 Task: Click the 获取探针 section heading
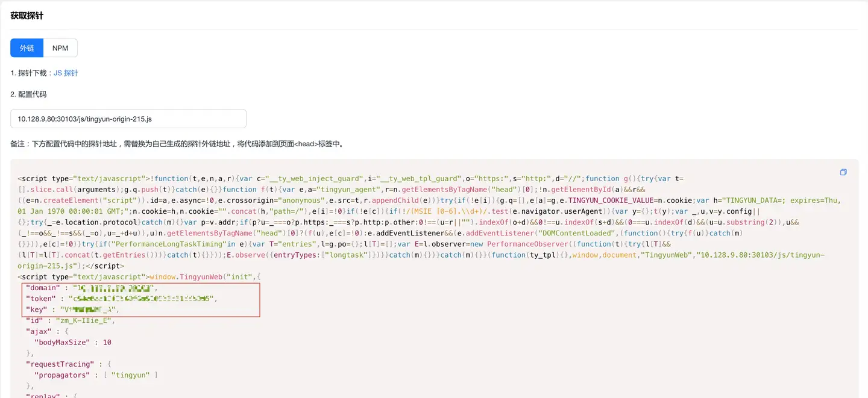27,16
